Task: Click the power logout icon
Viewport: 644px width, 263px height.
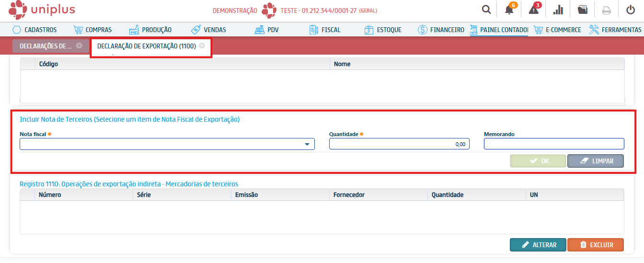Action: pos(631,10)
